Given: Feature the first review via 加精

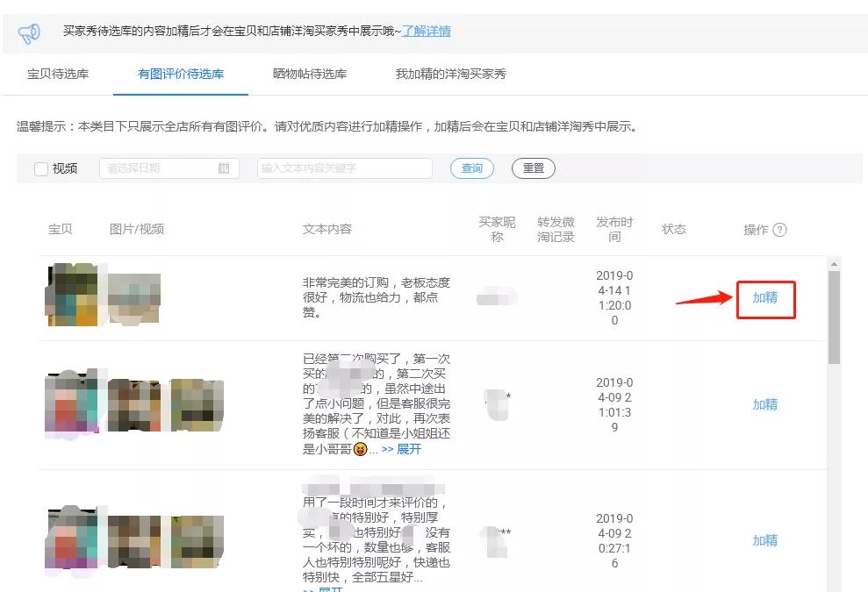Looking at the screenshot, I should pyautogui.click(x=764, y=299).
